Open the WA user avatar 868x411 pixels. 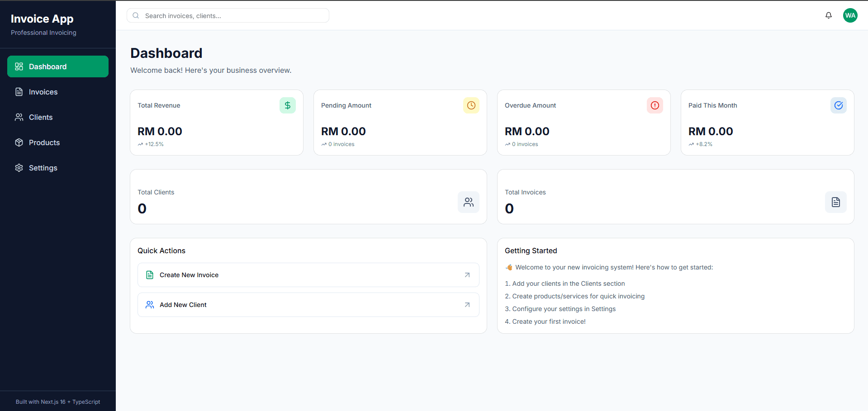point(850,15)
